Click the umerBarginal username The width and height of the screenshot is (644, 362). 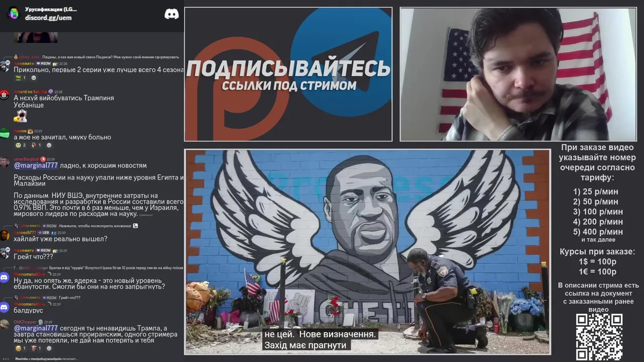[26, 159]
